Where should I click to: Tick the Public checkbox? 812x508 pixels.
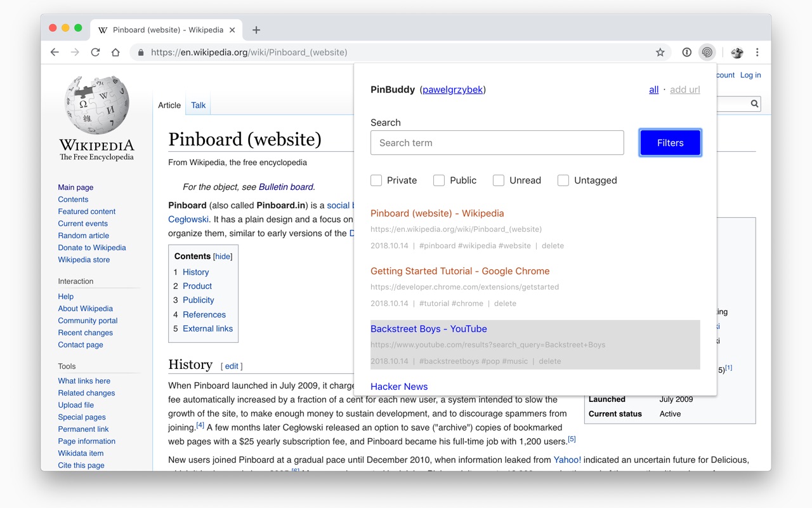tap(439, 180)
